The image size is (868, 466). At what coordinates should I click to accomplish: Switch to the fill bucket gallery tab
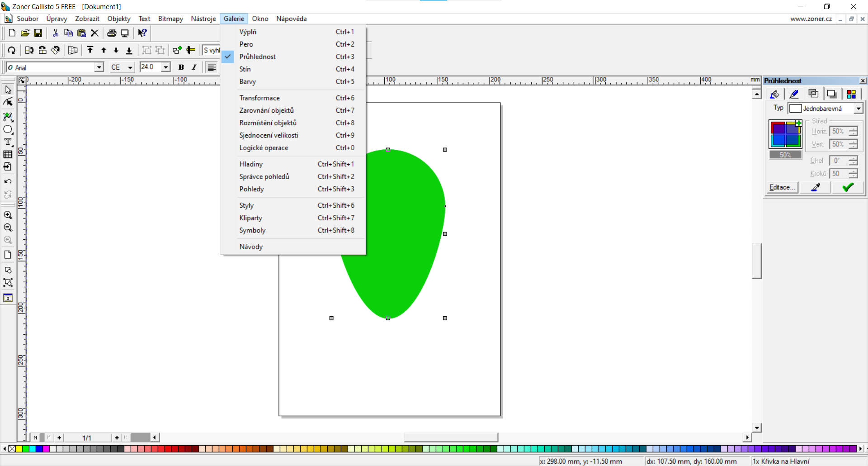(x=774, y=94)
